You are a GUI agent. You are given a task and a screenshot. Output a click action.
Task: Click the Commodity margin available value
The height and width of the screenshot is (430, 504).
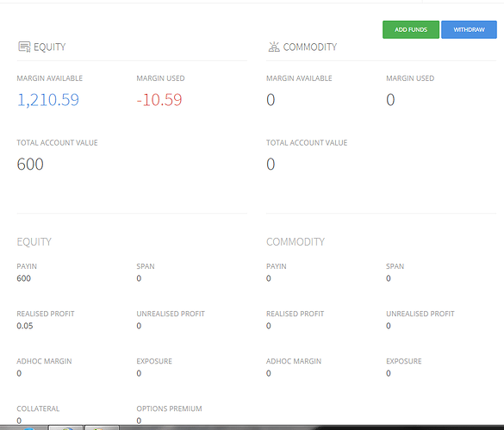click(x=271, y=100)
